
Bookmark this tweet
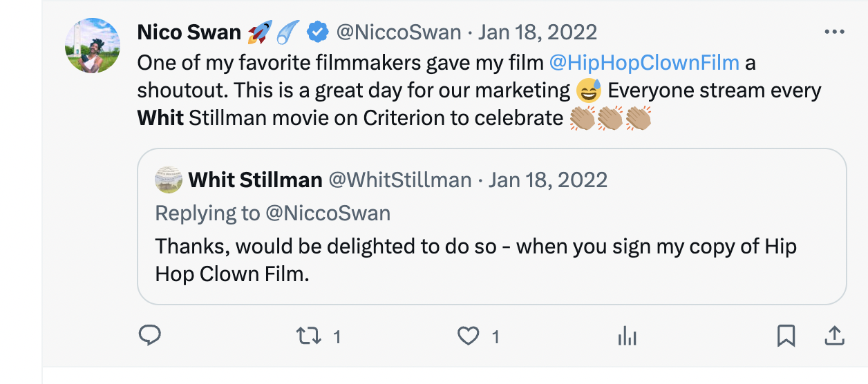(x=786, y=336)
